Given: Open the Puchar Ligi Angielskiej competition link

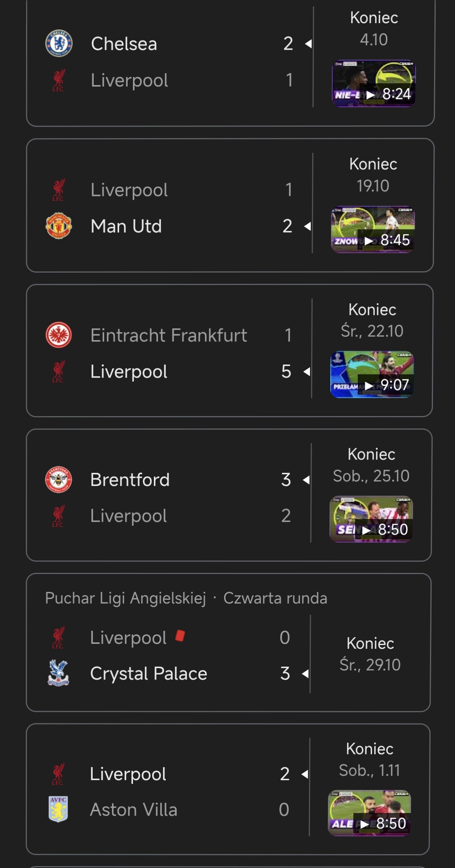Looking at the screenshot, I should tap(126, 598).
